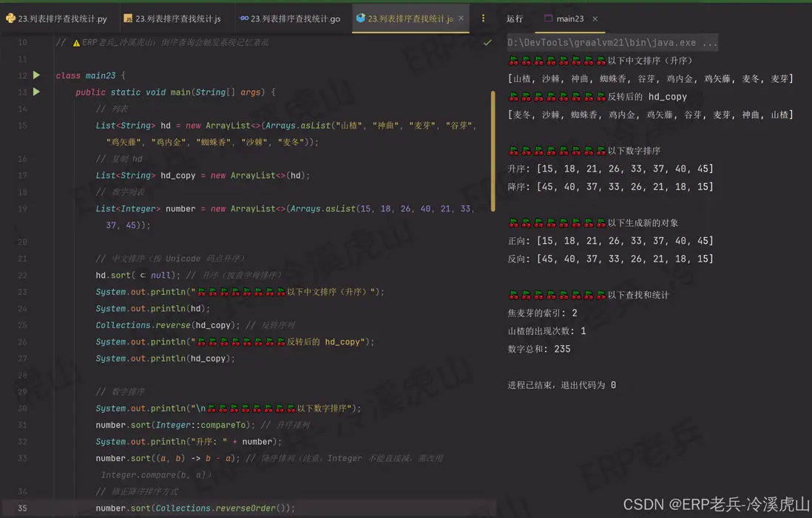The height and width of the screenshot is (518, 812).
Task: Click the editor vertical scrollbar
Action: click(x=493, y=151)
